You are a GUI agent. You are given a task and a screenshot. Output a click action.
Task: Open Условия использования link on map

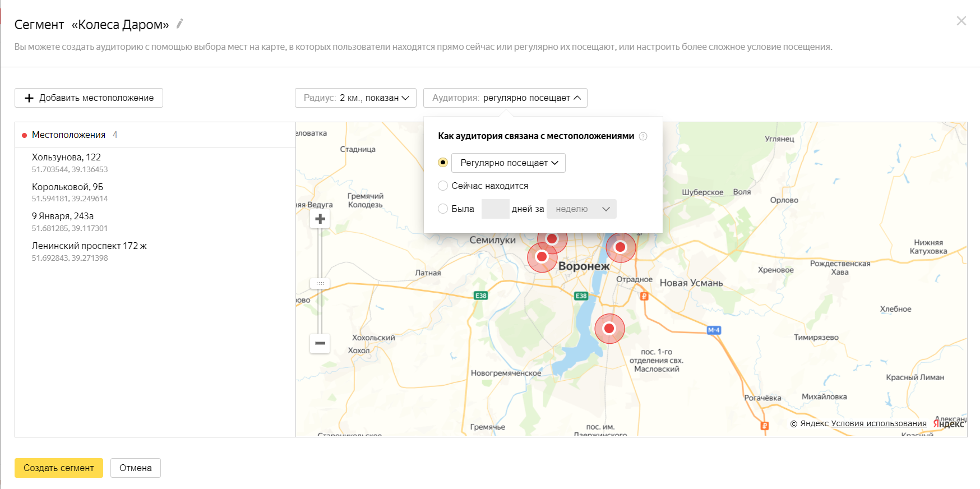(x=879, y=423)
